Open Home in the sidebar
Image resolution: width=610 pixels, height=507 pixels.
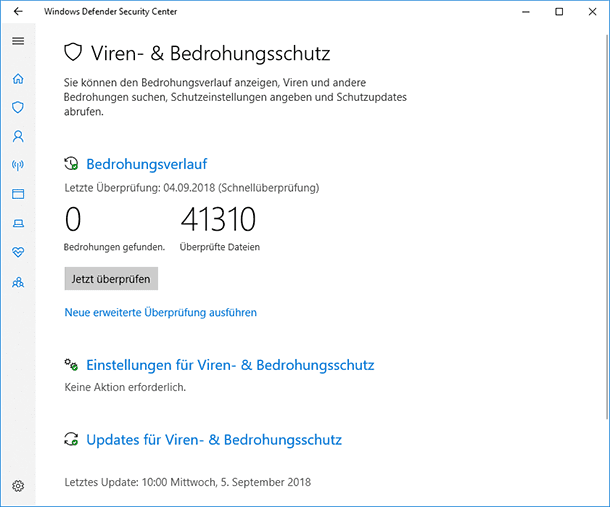[x=18, y=79]
